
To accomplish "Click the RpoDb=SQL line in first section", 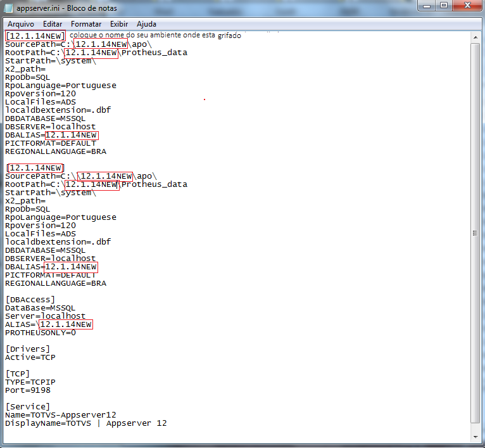I will pyautogui.click(x=27, y=77).
